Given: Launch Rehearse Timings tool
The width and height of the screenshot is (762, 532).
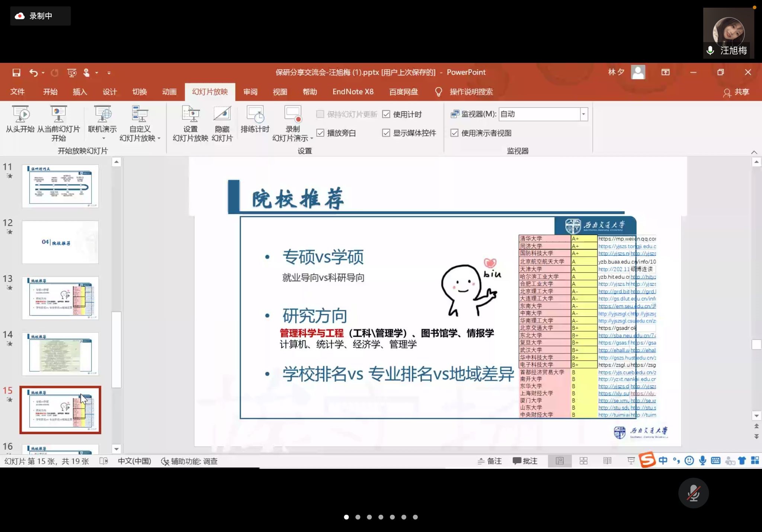Looking at the screenshot, I should (x=255, y=115).
